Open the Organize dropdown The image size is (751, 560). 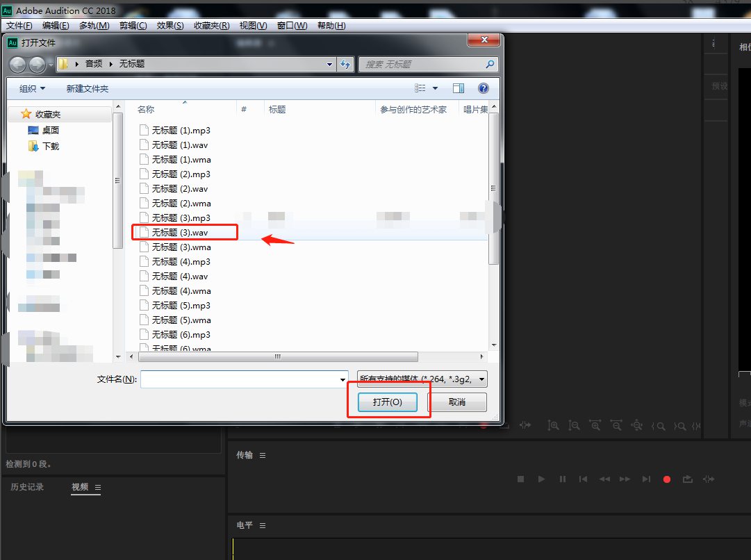(32, 89)
